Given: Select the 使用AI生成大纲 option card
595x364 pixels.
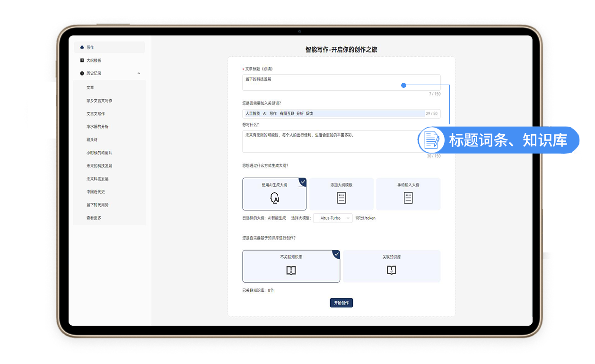Looking at the screenshot, I should [x=274, y=194].
